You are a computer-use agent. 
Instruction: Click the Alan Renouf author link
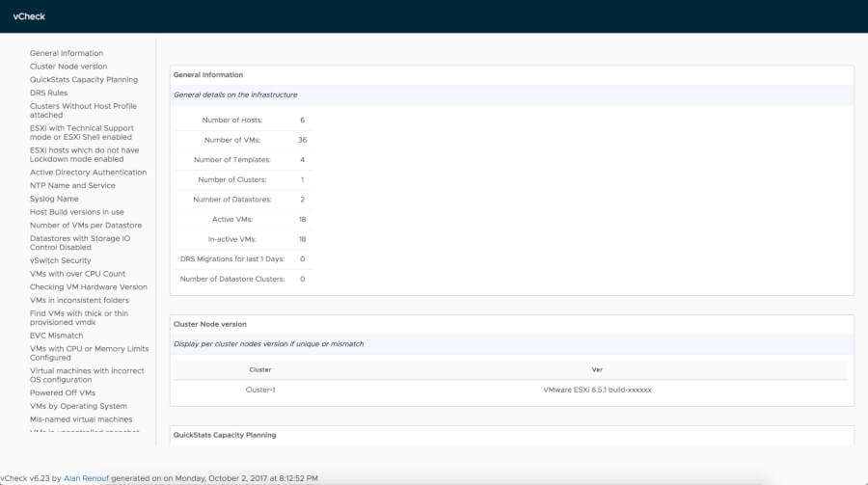[x=86, y=478]
